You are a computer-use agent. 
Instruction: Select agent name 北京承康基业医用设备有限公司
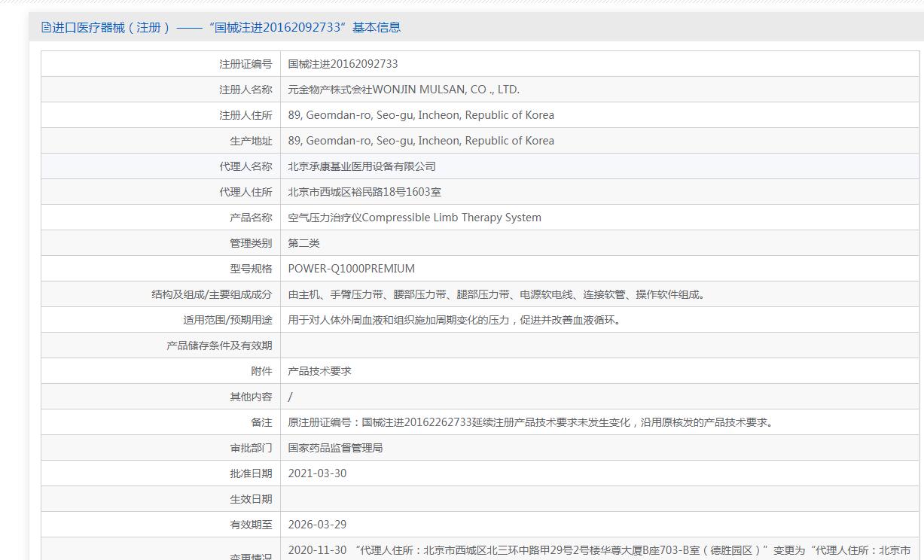361,166
